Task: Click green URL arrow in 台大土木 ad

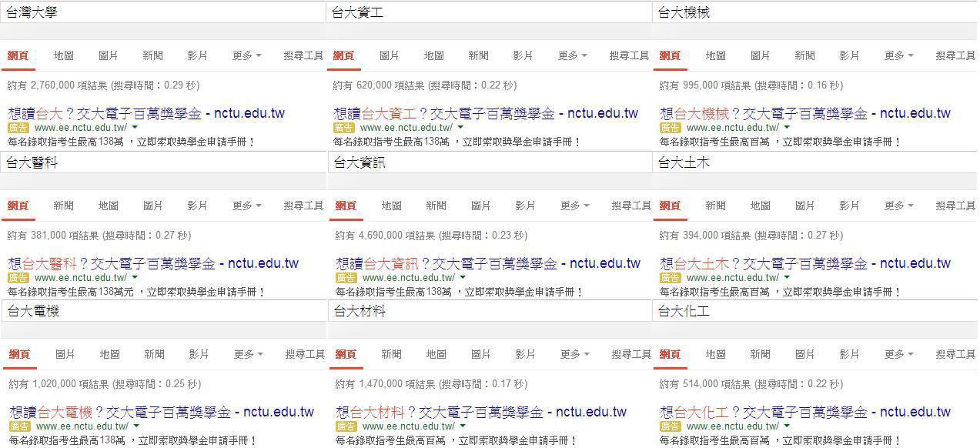Action: 787,277
